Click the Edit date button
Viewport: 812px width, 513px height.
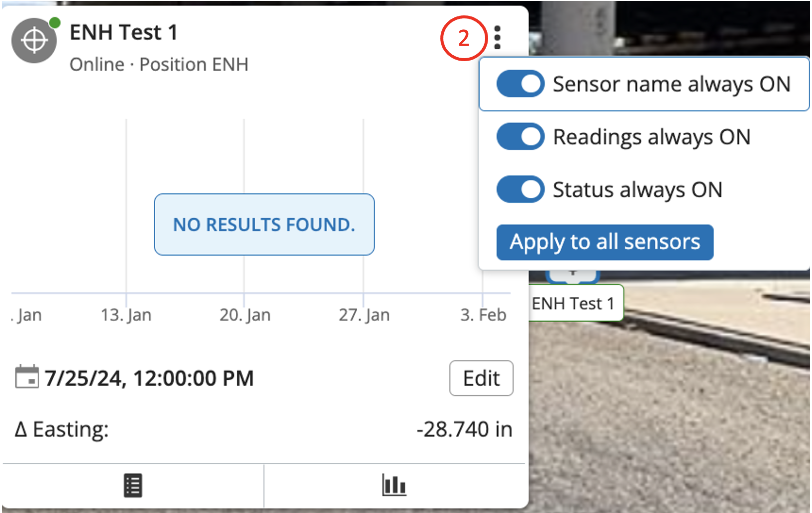tap(481, 378)
